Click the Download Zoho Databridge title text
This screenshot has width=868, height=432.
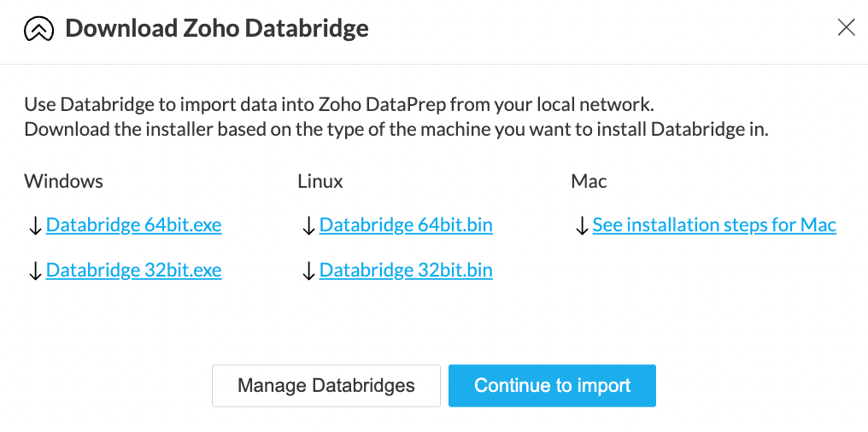[x=217, y=29]
